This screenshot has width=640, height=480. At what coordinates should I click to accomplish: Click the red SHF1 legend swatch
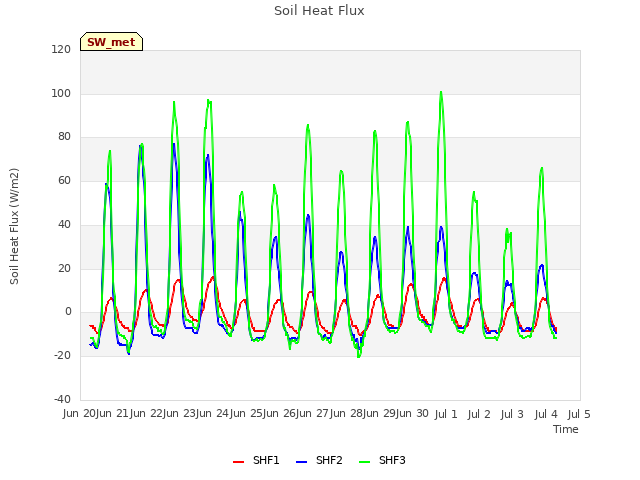click(238, 461)
